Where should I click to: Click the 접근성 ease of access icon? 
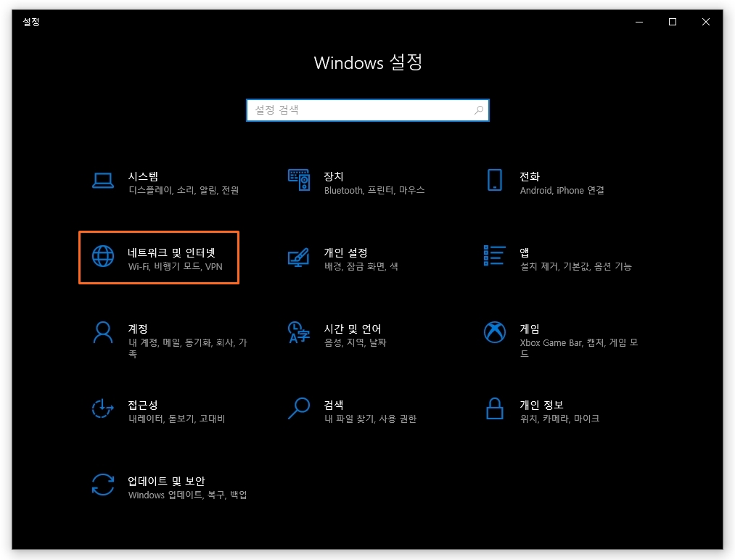click(102, 408)
